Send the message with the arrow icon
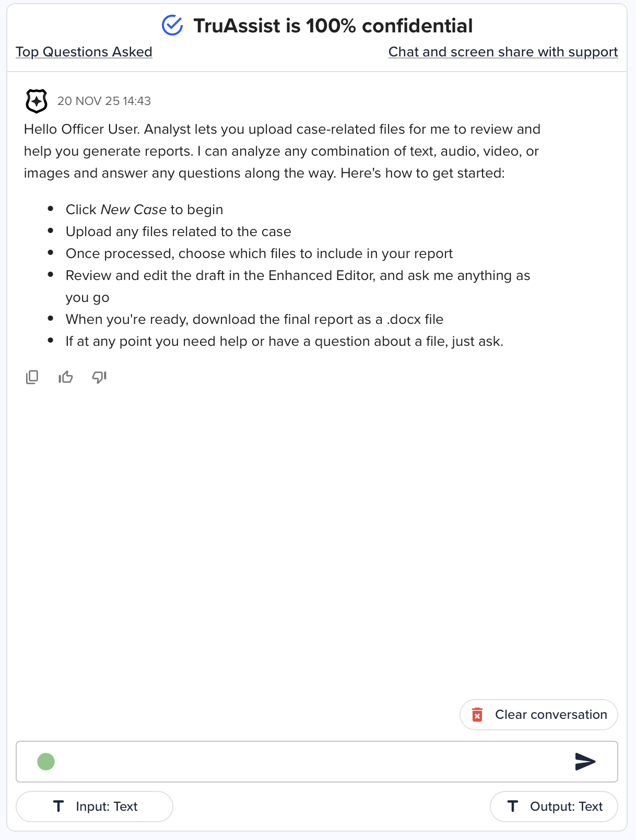636x840 pixels. click(585, 762)
